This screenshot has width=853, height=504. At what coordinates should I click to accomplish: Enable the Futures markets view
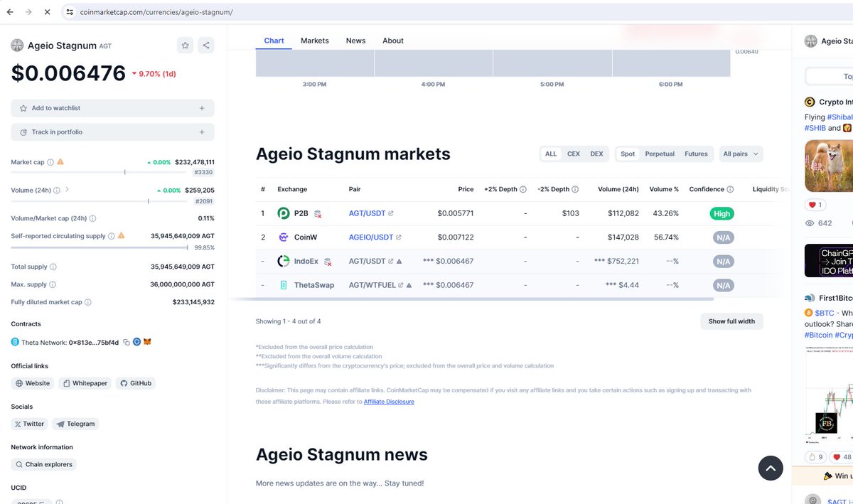point(696,154)
